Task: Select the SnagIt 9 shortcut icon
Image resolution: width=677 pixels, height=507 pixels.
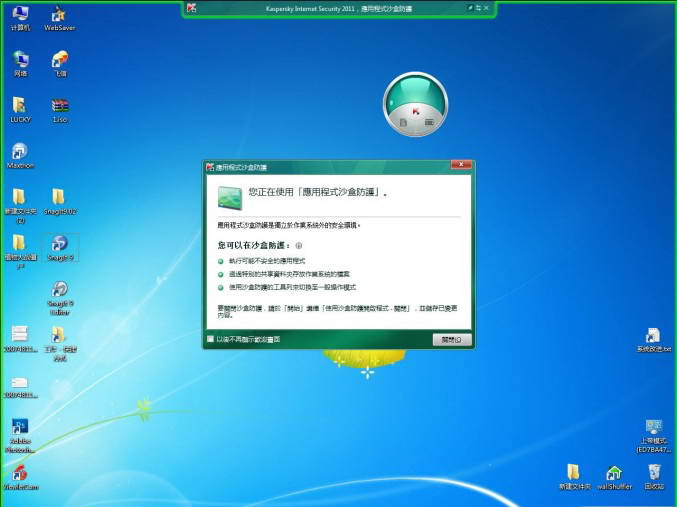Action: pyautogui.click(x=60, y=247)
